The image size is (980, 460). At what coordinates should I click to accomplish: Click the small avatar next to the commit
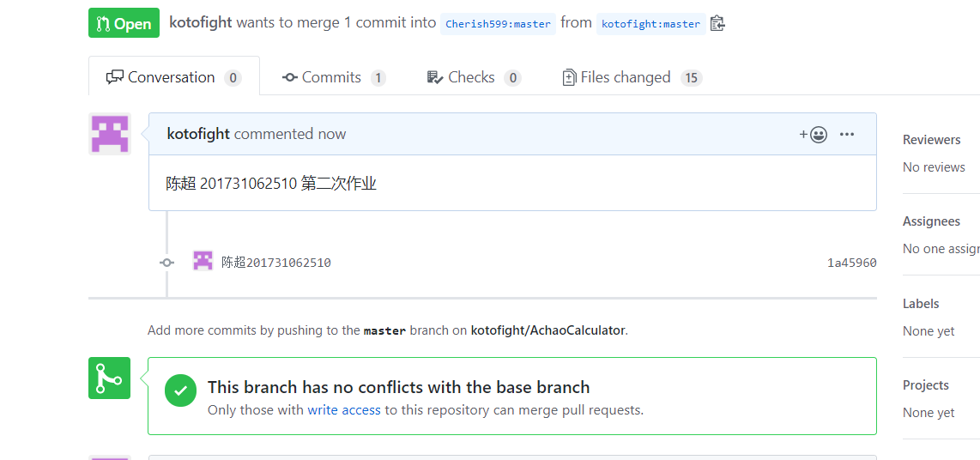click(203, 262)
